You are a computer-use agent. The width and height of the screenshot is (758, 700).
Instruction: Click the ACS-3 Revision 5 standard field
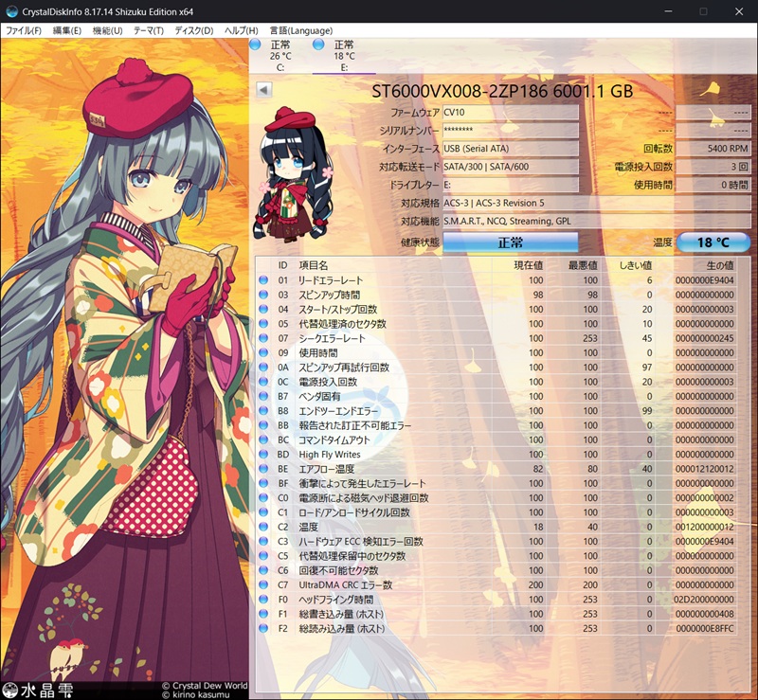596,203
